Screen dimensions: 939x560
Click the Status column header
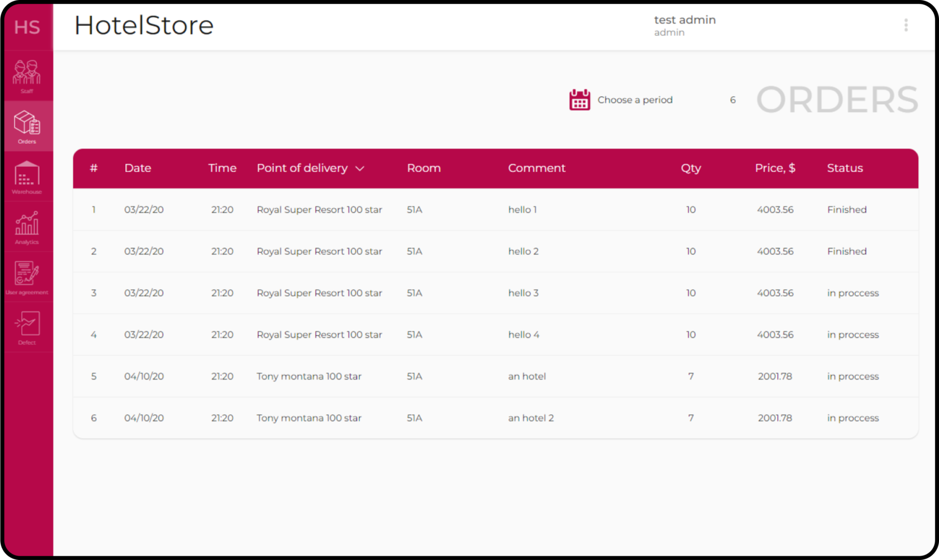[845, 168]
